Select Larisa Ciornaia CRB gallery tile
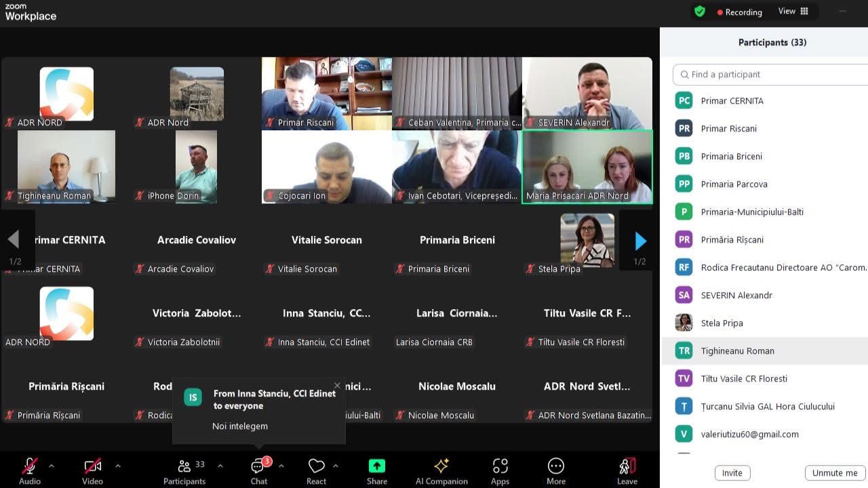Screen dimensions: 868x488 click(x=457, y=313)
